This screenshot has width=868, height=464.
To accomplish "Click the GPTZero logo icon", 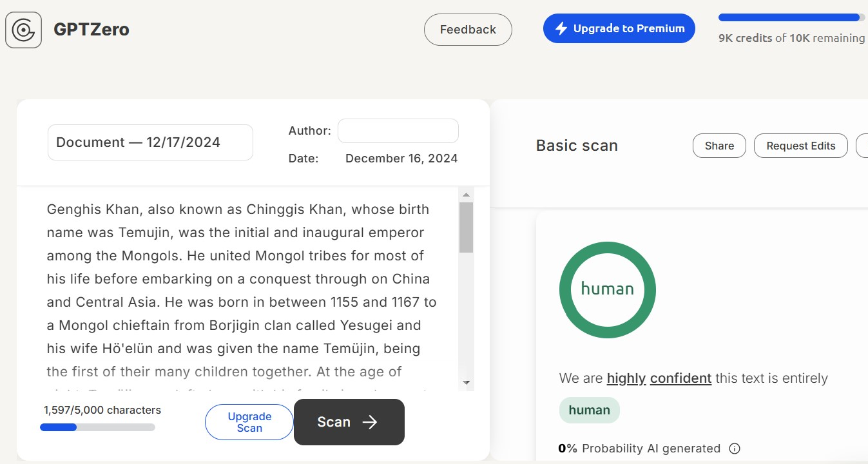I will pyautogui.click(x=24, y=30).
